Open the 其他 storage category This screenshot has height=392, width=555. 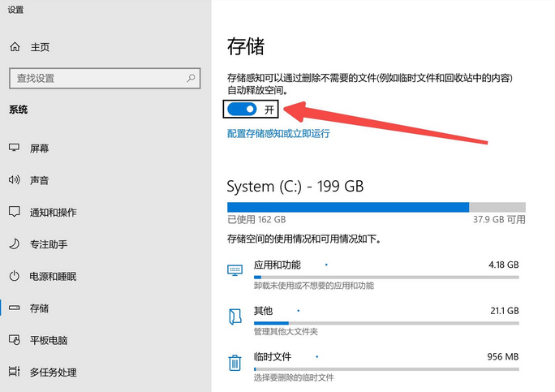pos(263,311)
